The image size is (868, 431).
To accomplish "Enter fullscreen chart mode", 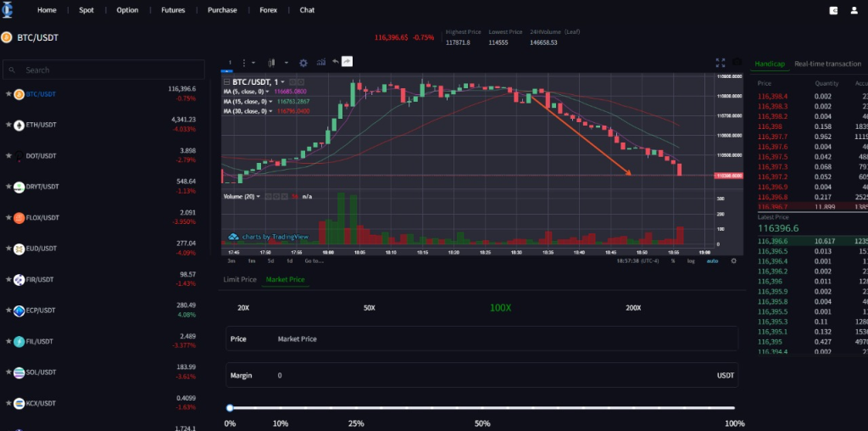I will coord(721,62).
